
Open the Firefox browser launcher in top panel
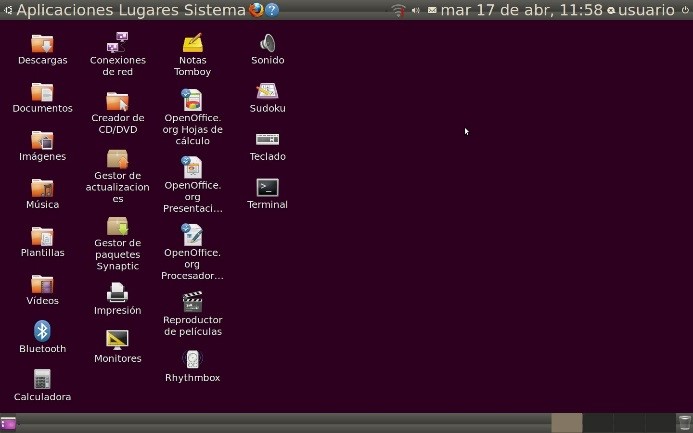click(x=256, y=10)
